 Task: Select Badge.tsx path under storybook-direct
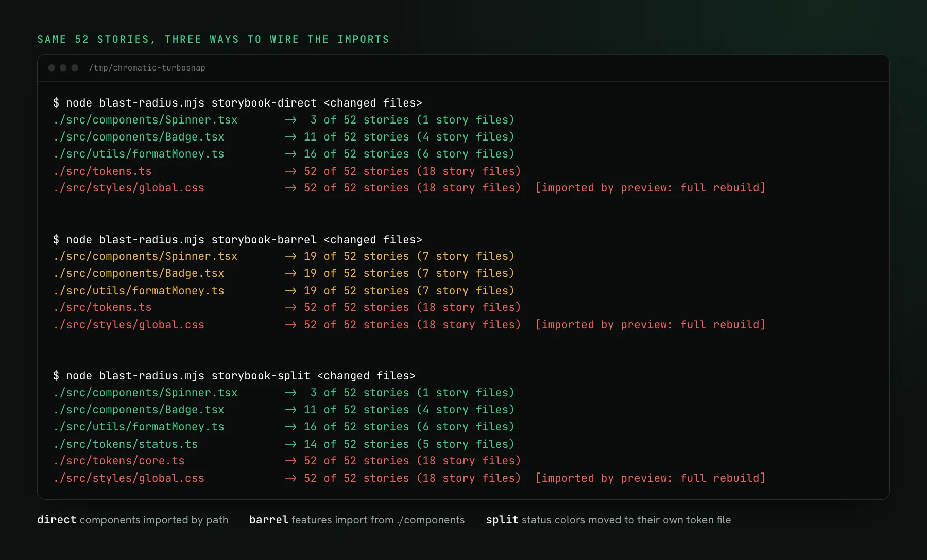click(139, 137)
